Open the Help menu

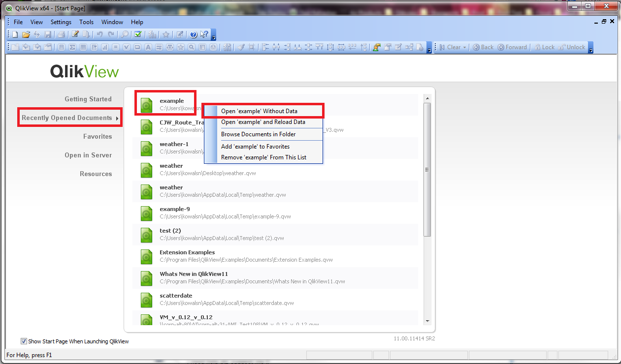(x=137, y=22)
